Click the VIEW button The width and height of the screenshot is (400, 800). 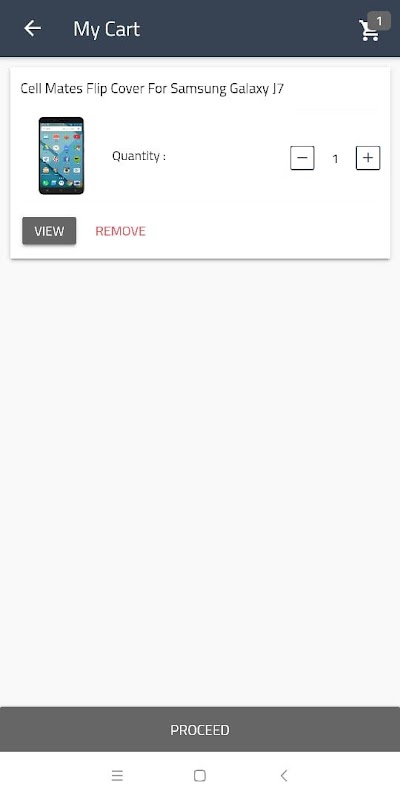point(49,231)
